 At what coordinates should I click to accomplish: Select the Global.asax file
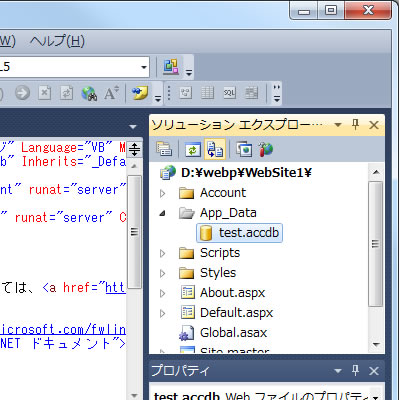click(233, 333)
